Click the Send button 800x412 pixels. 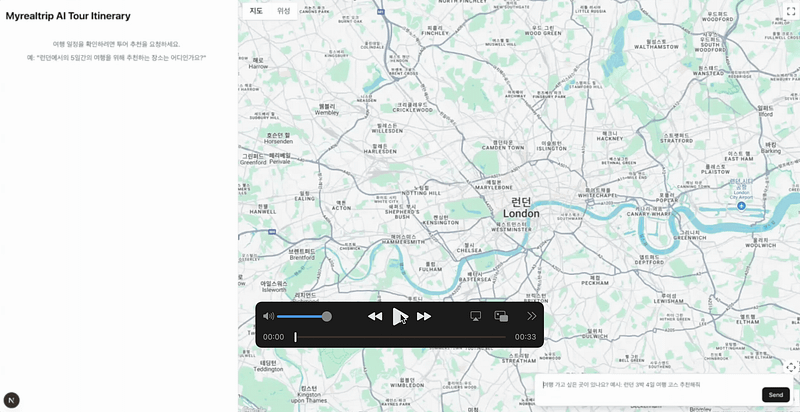coord(776,395)
